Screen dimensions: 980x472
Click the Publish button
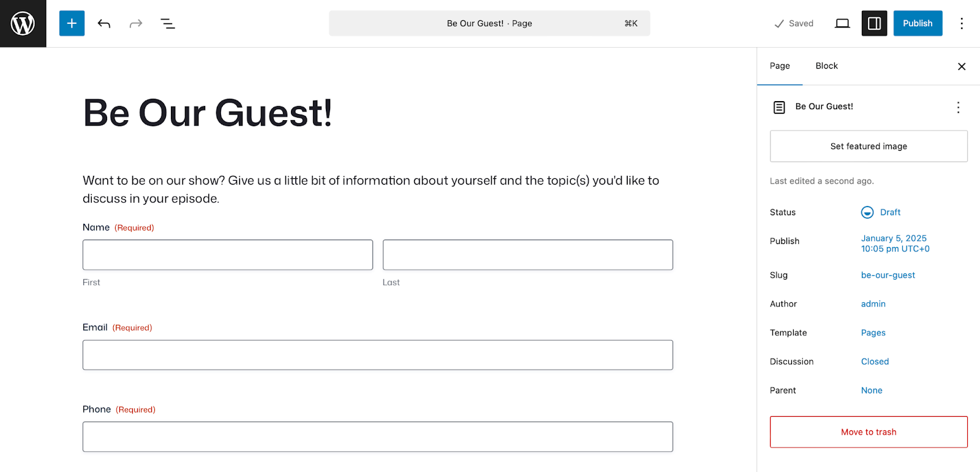pyautogui.click(x=918, y=23)
